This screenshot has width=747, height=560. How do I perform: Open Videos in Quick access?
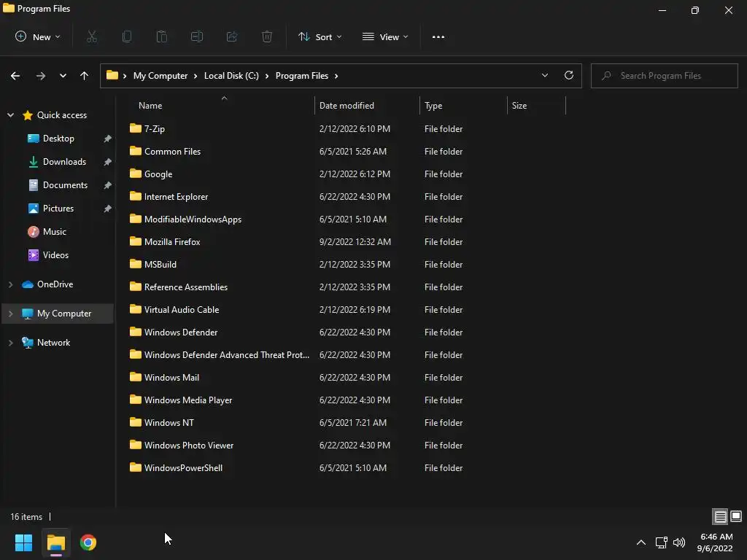[55, 254]
